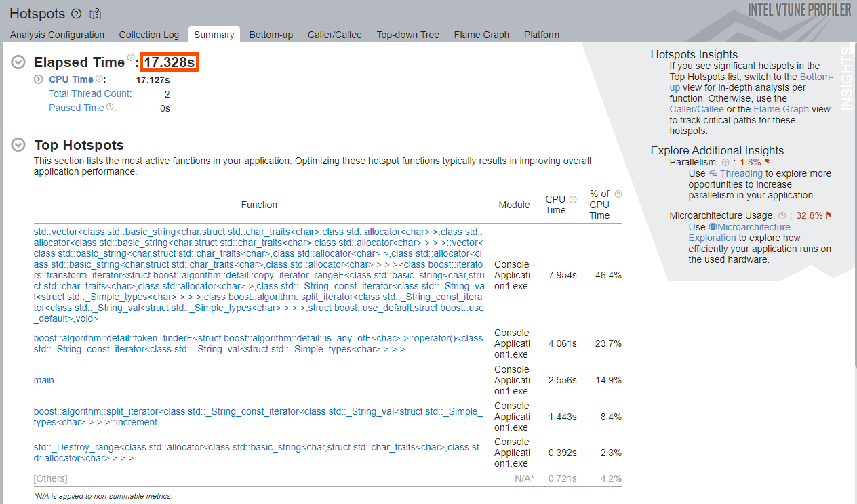Click the 2.3% percentage value
This screenshot has height=504, width=857.
pyautogui.click(x=611, y=453)
